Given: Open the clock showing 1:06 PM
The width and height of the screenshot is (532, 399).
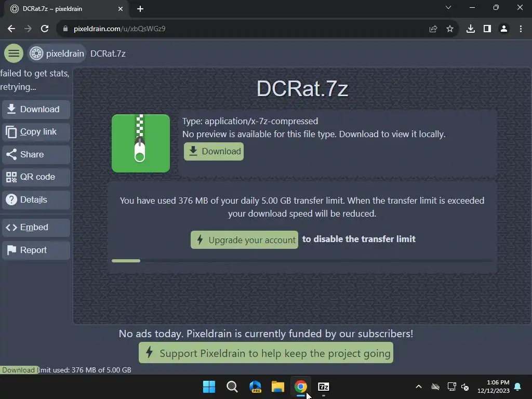Looking at the screenshot, I should click(x=494, y=387).
